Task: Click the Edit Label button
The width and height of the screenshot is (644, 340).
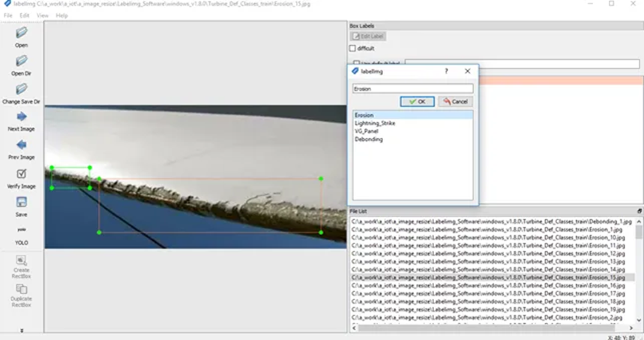Action: [368, 36]
